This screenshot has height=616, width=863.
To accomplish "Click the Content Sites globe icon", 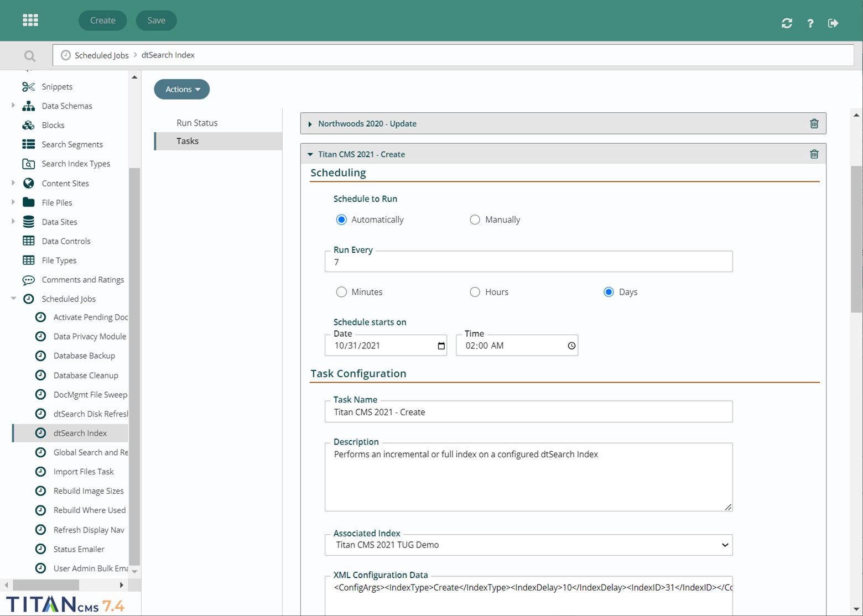I will point(28,183).
